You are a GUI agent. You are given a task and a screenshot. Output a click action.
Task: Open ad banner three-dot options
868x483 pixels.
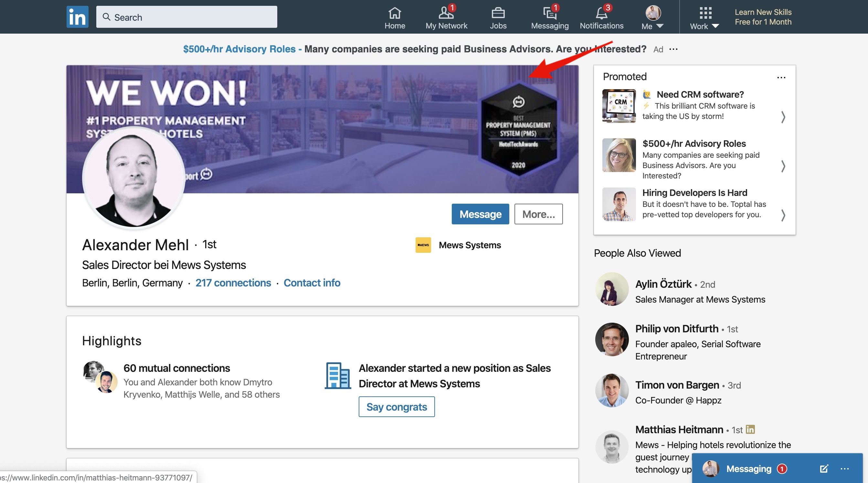pyautogui.click(x=673, y=49)
